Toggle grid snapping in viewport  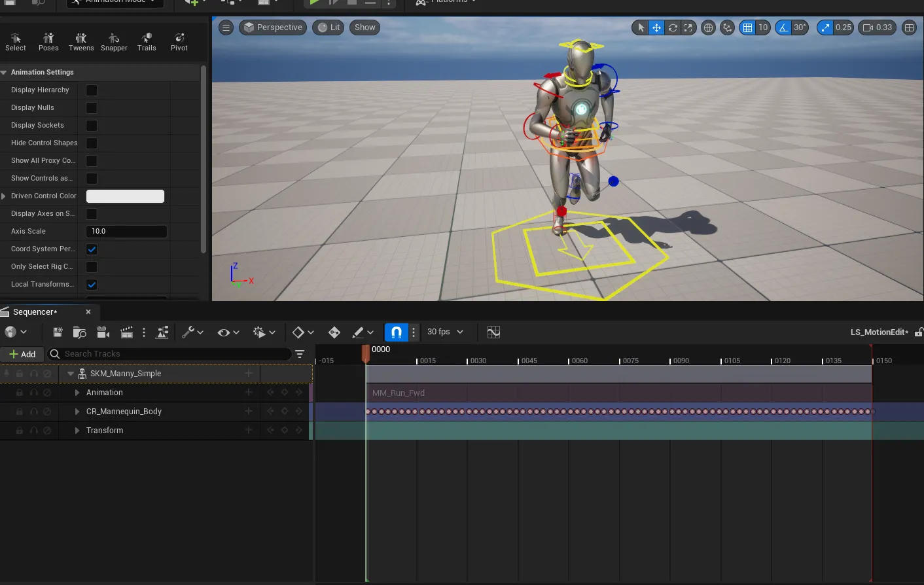point(747,27)
